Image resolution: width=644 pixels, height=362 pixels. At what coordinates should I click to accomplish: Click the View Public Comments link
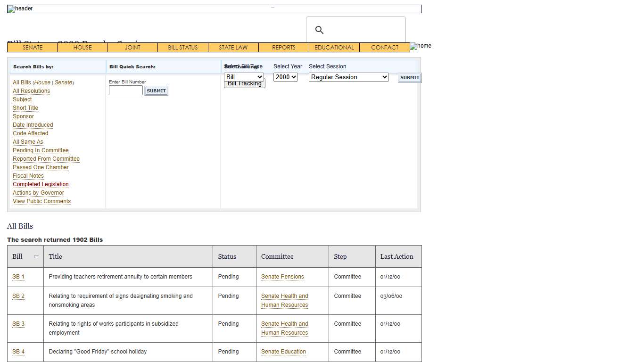(x=41, y=201)
